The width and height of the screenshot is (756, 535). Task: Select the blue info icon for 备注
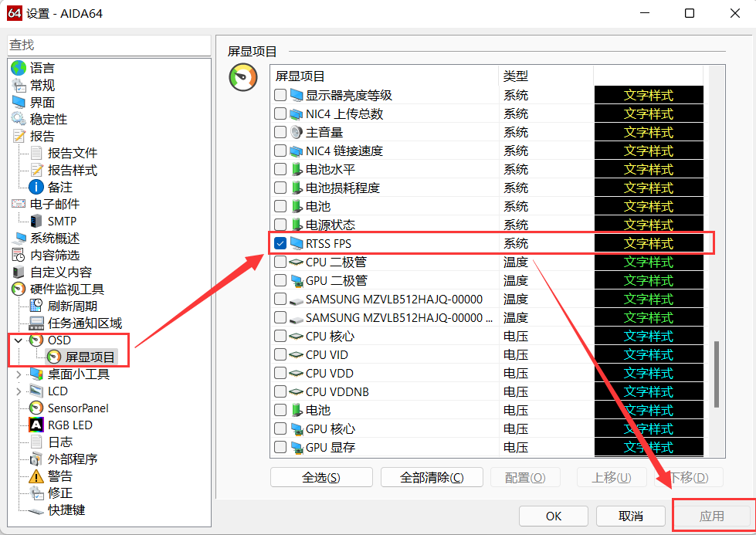[36, 187]
